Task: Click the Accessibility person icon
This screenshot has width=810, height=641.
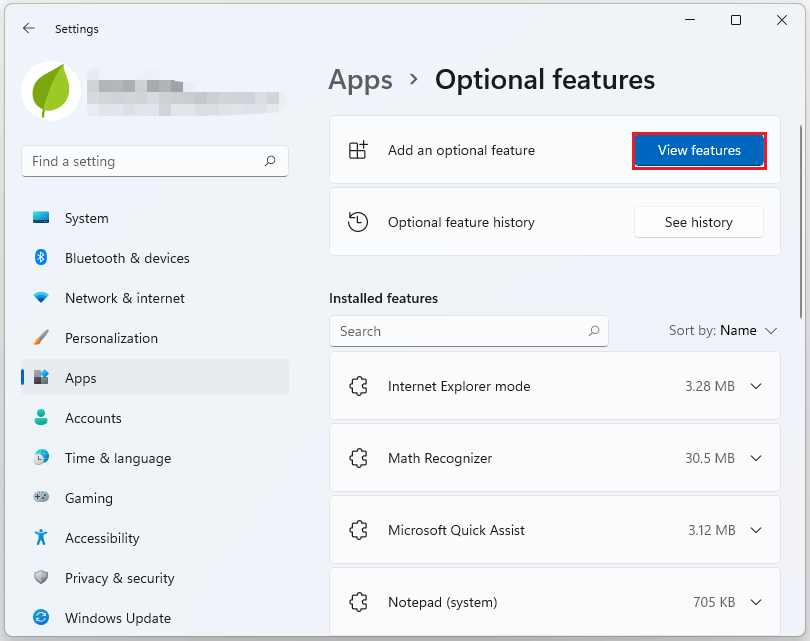Action: point(41,538)
